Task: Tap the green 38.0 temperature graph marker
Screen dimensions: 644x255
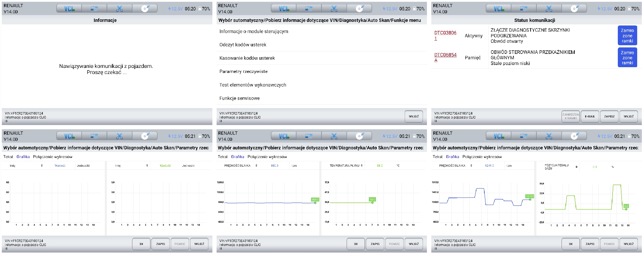Action: (372, 199)
